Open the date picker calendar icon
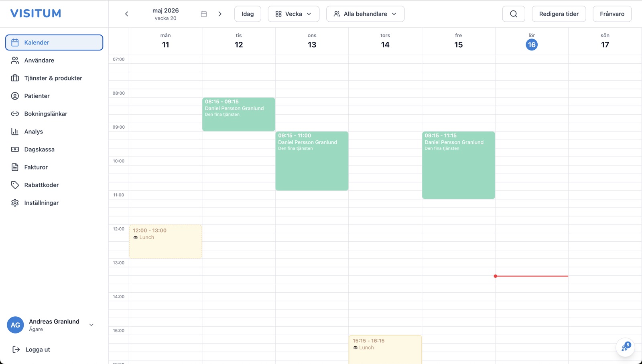This screenshot has width=642, height=364. (204, 14)
